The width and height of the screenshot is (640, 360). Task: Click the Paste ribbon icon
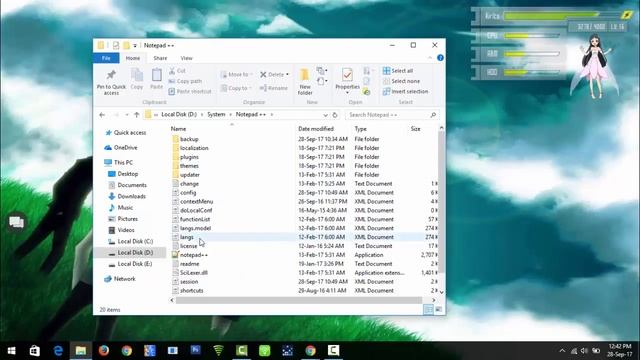click(x=157, y=79)
